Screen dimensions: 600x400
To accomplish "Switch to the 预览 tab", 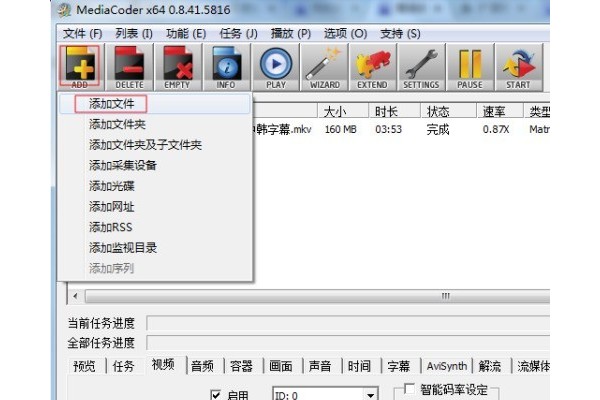I will point(85,366).
